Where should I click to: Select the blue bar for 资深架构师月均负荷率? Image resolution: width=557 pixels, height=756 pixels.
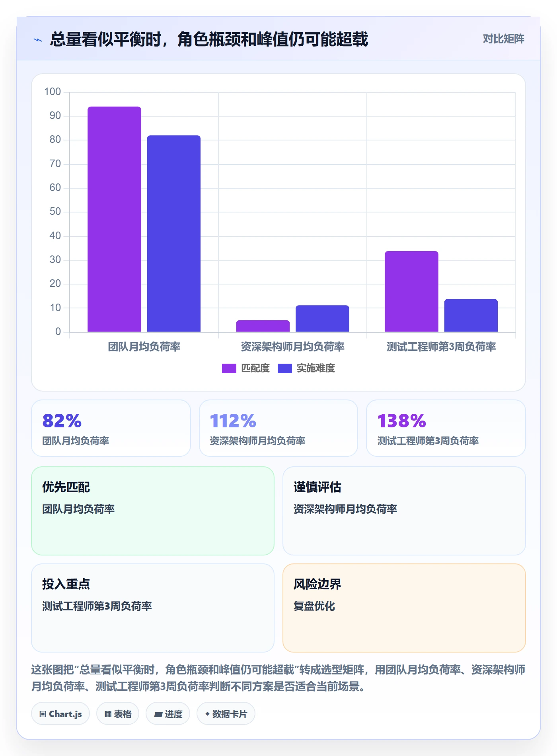point(322,318)
